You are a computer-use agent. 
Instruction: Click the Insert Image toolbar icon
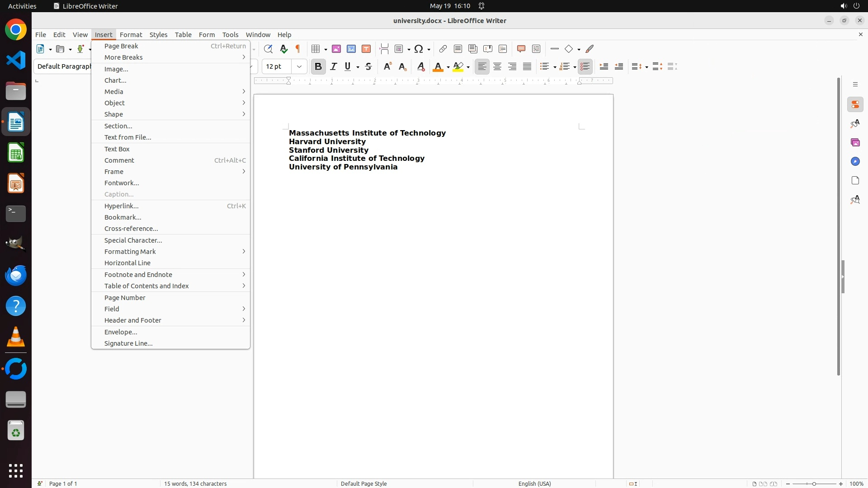tap(336, 49)
